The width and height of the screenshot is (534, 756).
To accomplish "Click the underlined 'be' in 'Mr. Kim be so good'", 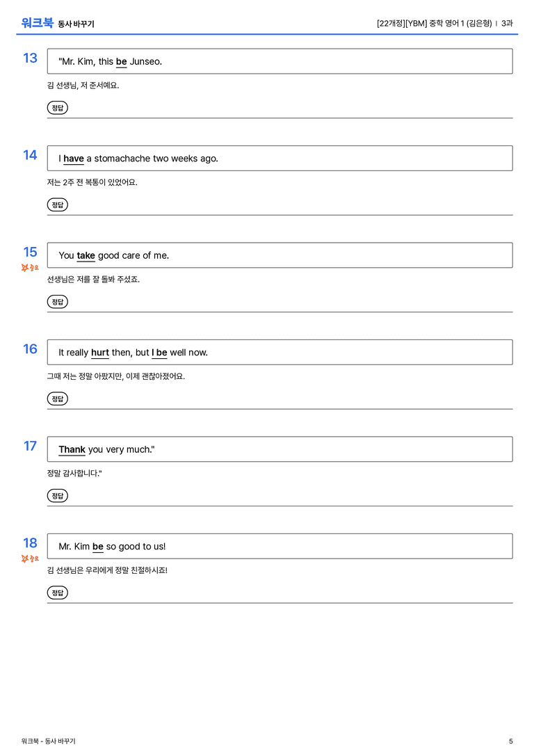I will 98,546.
